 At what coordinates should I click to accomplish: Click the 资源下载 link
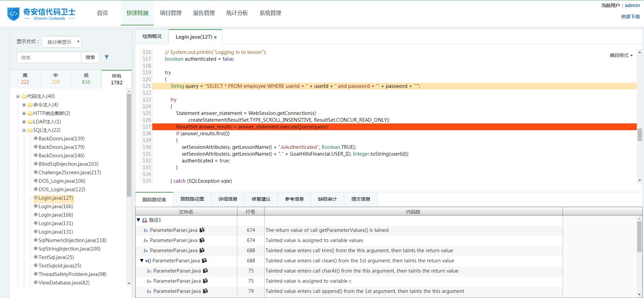pyautogui.click(x=630, y=17)
